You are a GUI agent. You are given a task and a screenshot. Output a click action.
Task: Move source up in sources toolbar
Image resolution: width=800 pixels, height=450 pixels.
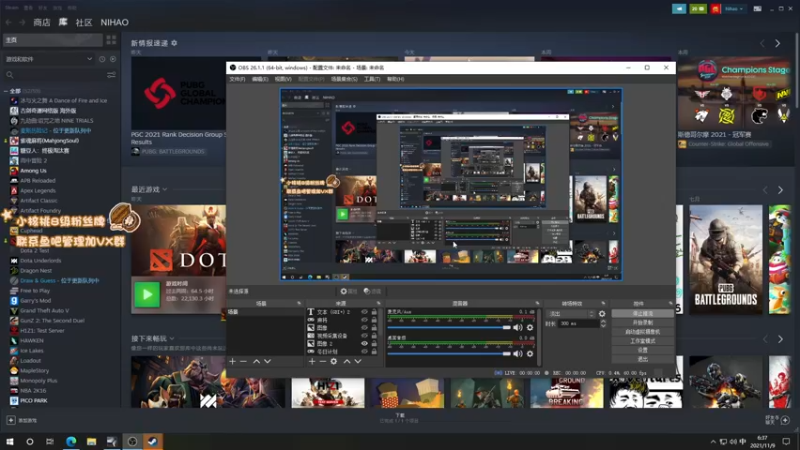347,361
